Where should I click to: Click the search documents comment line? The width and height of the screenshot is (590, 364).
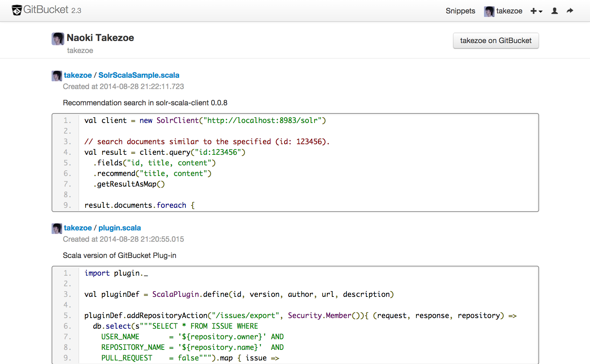[x=207, y=142]
